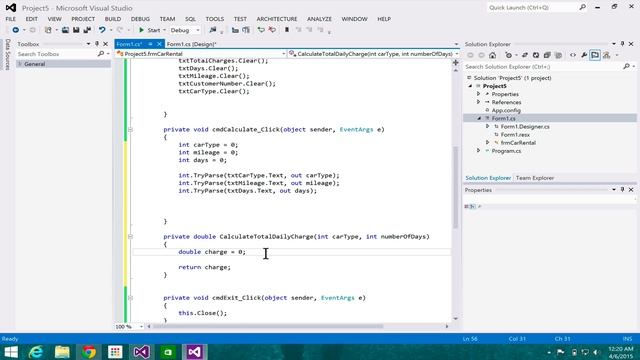640x360 pixels.
Task: Toggle auto-hide pin on Solution Explorer
Action: [x=622, y=44]
